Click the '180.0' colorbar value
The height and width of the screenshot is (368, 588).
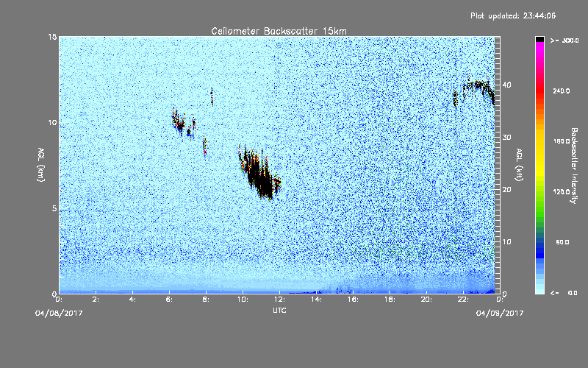(x=562, y=141)
